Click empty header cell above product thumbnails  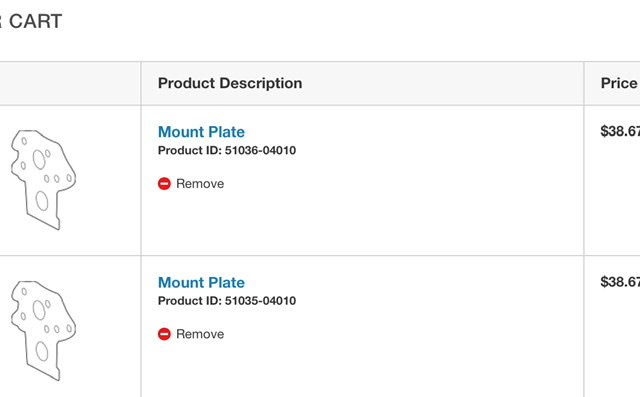pos(70,84)
